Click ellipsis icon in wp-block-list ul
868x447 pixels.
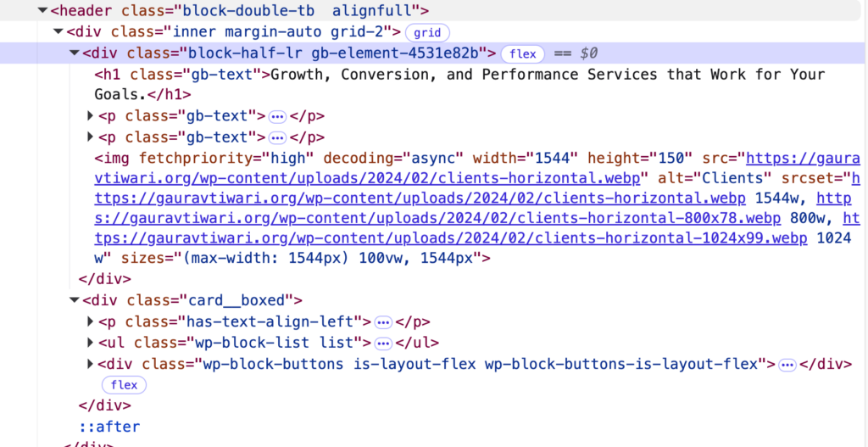pyautogui.click(x=383, y=344)
